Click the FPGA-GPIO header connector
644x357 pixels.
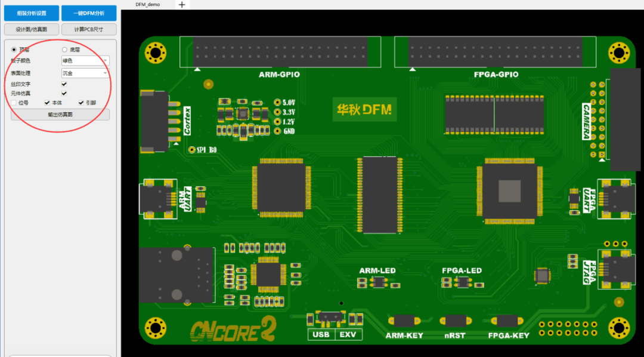tap(495, 52)
